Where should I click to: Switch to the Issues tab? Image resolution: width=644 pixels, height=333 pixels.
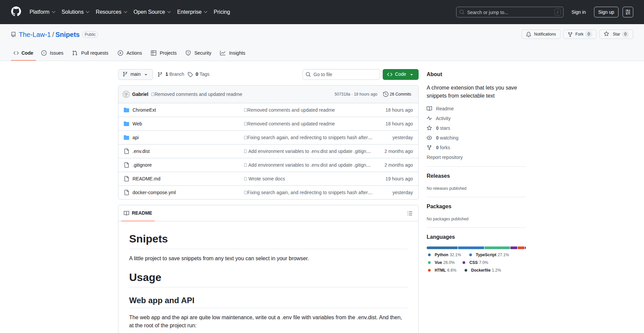point(52,53)
